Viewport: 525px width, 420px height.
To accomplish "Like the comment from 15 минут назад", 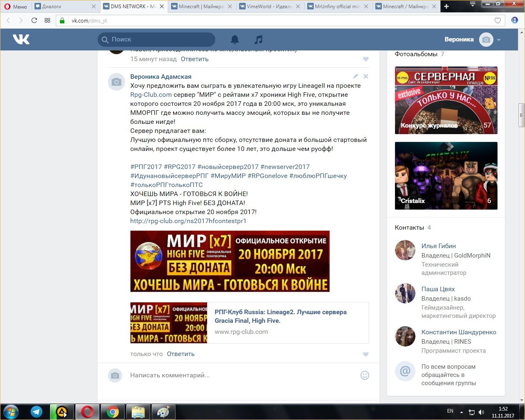I will point(366,59).
